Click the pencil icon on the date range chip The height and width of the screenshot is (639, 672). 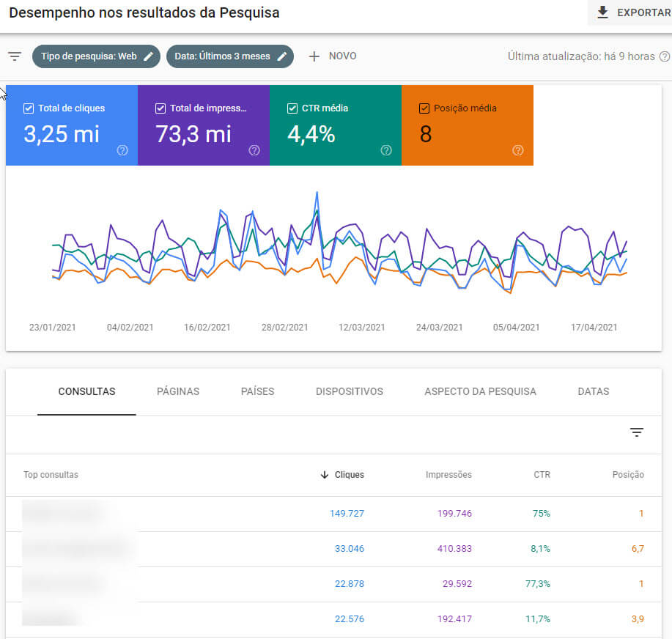(x=282, y=56)
